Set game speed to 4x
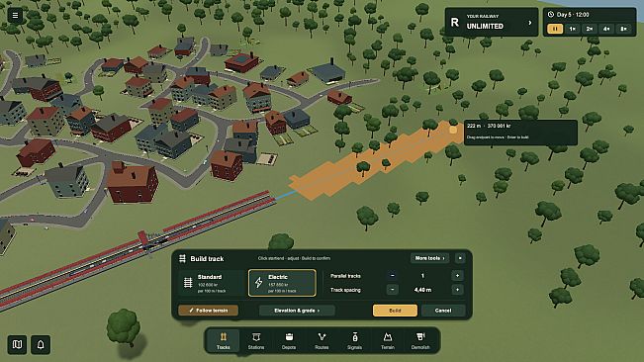644x362 pixels. pyautogui.click(x=606, y=29)
